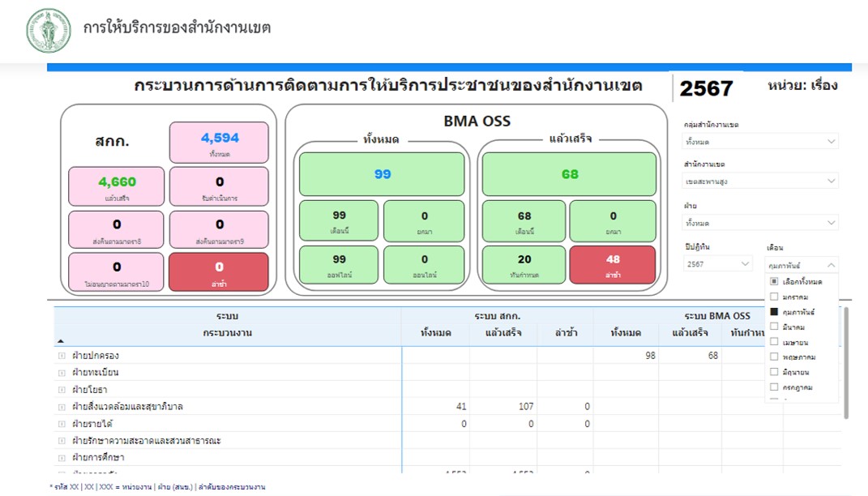Expand the ฝ่ายสิ่งแวดล้อมและสุขาภิบาล row
The height and width of the screenshot is (496, 868).
pos(62,407)
